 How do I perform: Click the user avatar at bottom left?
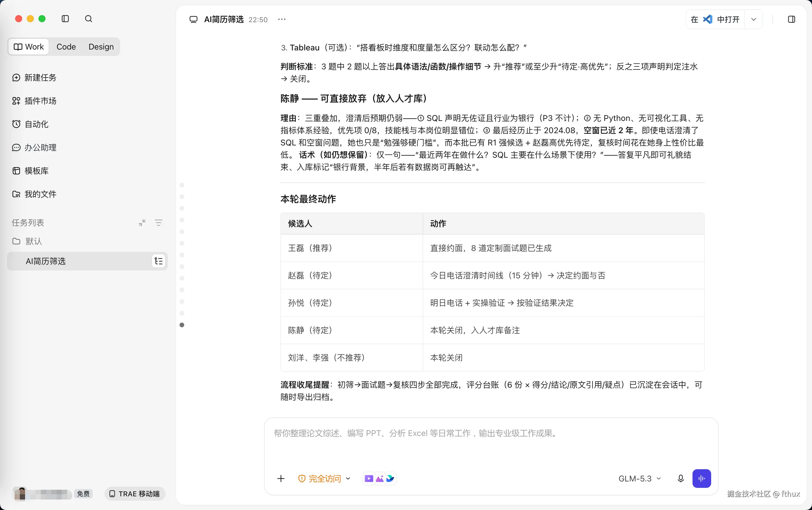[x=20, y=494]
